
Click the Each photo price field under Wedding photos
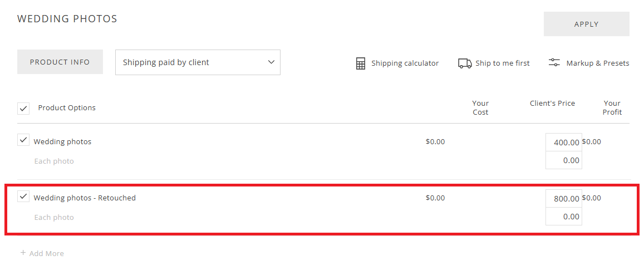point(563,160)
